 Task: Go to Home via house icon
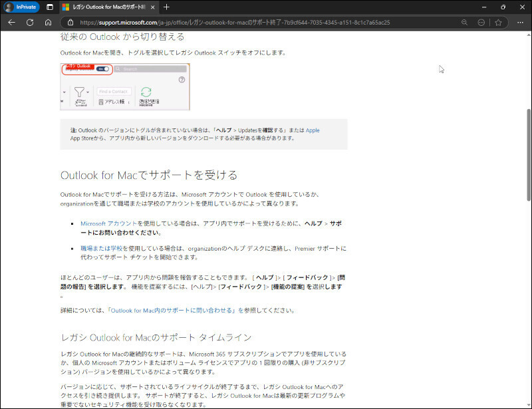48,23
